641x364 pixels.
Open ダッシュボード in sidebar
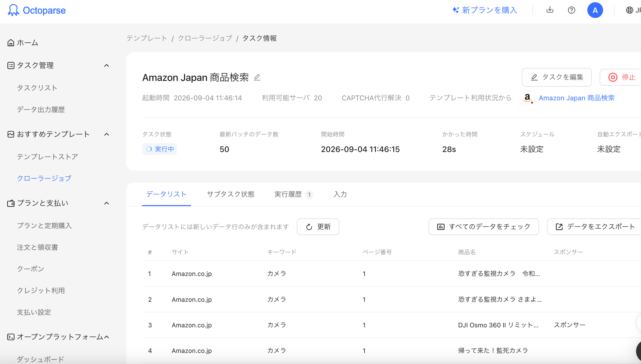41,359
